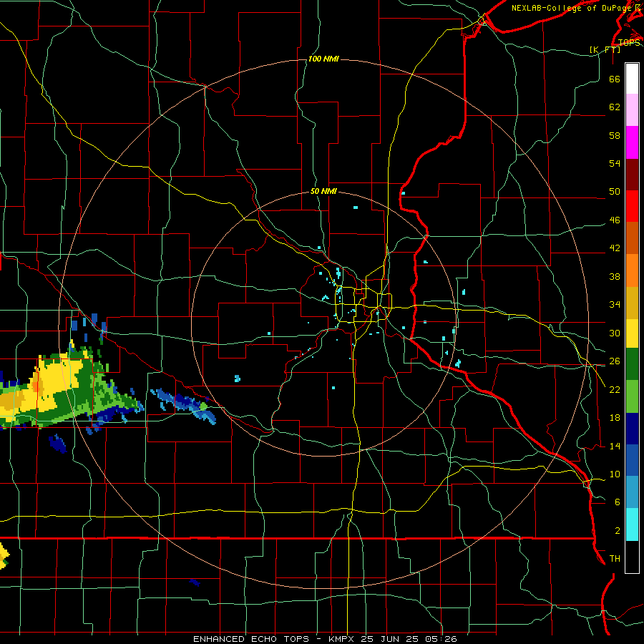Image resolution: width=644 pixels, height=644 pixels.
Task: Click the light green legend swatch
Action: coord(632,396)
